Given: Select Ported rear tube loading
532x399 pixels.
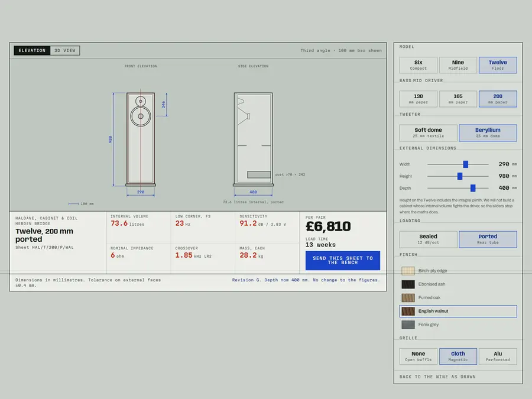Looking at the screenshot, I should (x=488, y=239).
